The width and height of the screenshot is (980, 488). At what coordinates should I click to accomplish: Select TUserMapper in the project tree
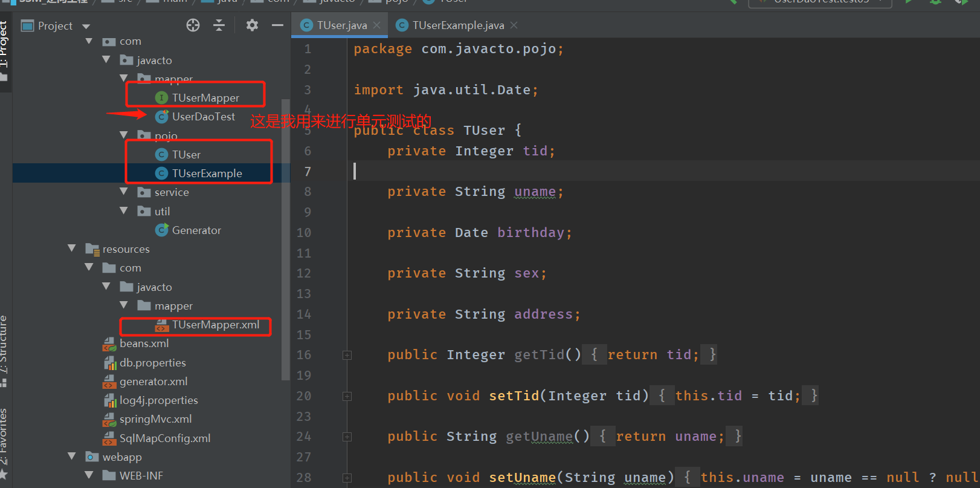[205, 98]
